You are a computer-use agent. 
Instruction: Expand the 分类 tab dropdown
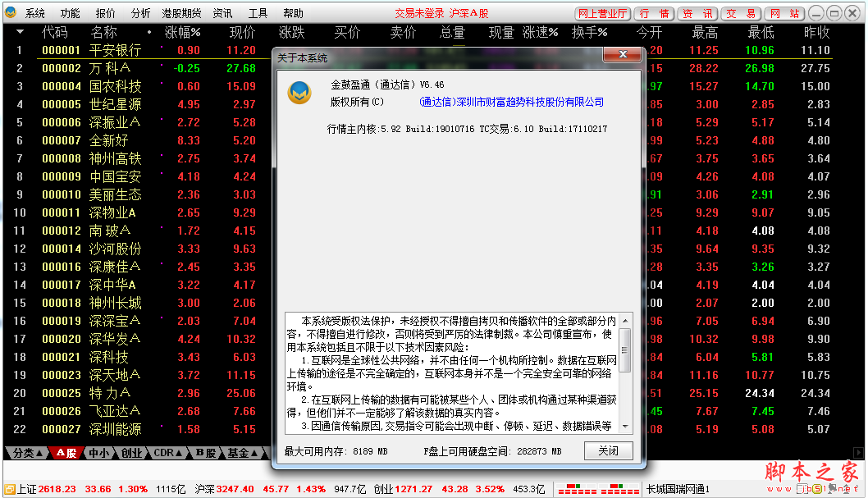(26, 453)
